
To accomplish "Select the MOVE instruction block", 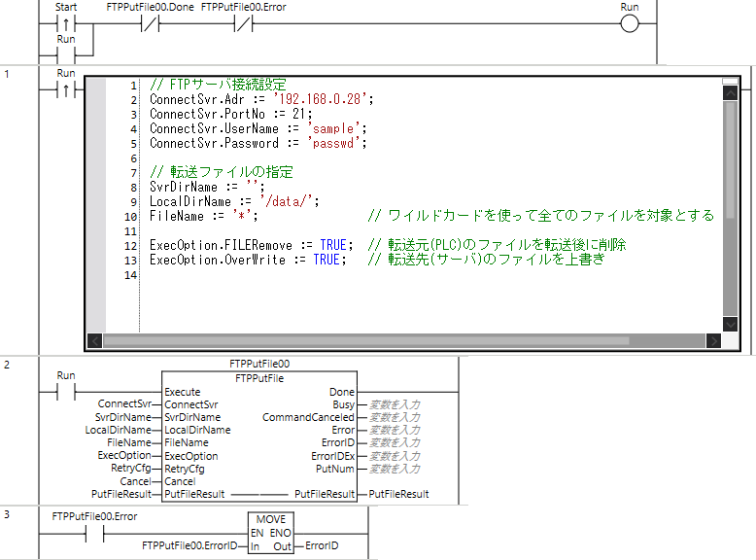I will pos(271,534).
